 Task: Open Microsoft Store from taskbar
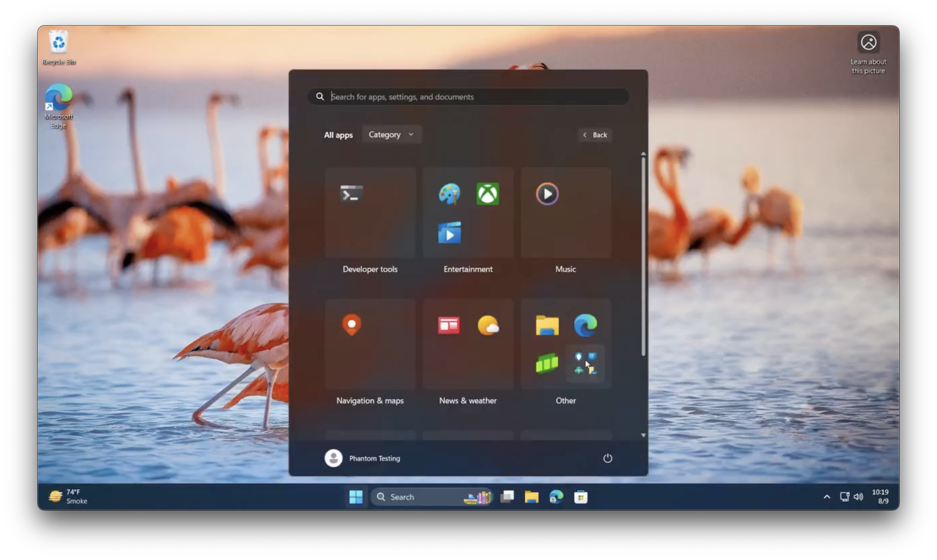click(x=581, y=497)
